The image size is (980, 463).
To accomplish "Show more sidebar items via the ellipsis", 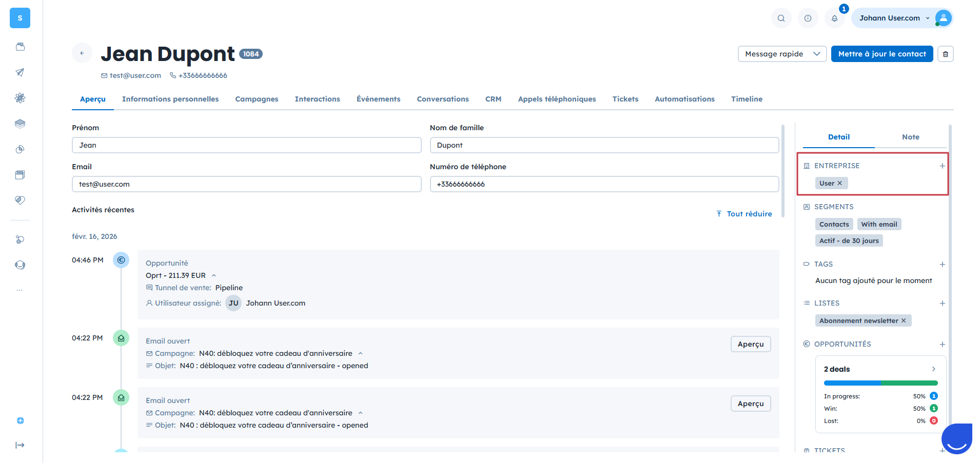I will click(19, 290).
